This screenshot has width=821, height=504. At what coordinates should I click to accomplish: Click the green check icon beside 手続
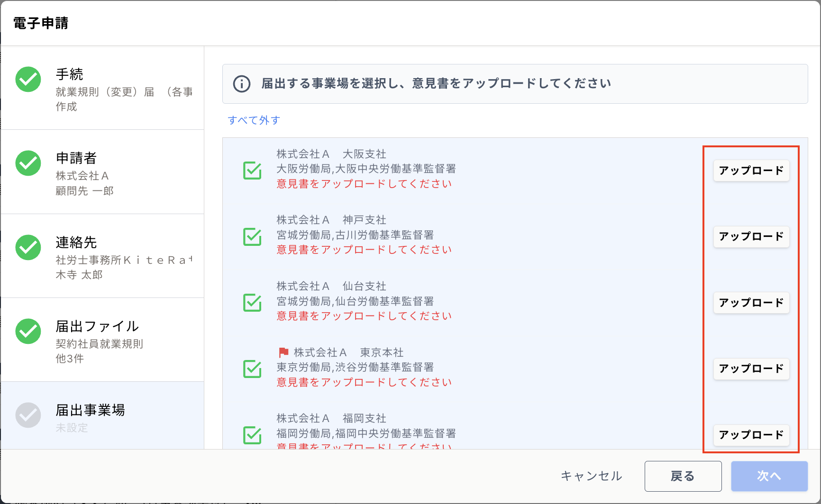(28, 79)
